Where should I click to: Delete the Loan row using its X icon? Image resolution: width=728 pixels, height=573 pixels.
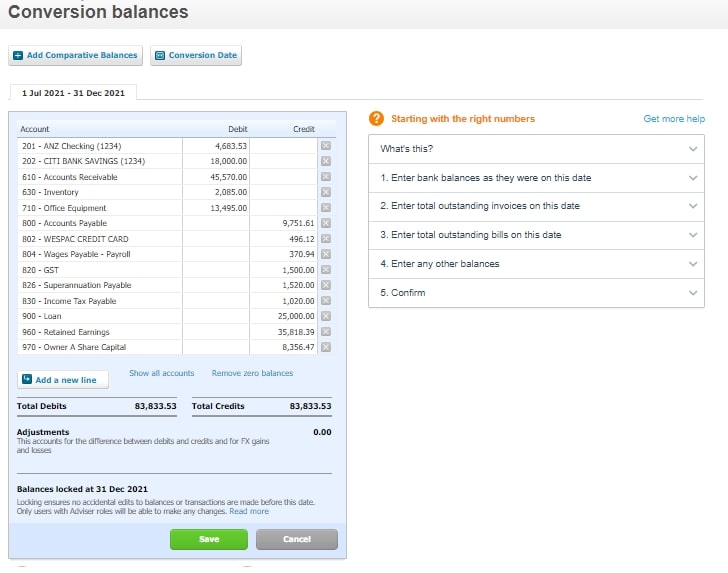point(325,316)
